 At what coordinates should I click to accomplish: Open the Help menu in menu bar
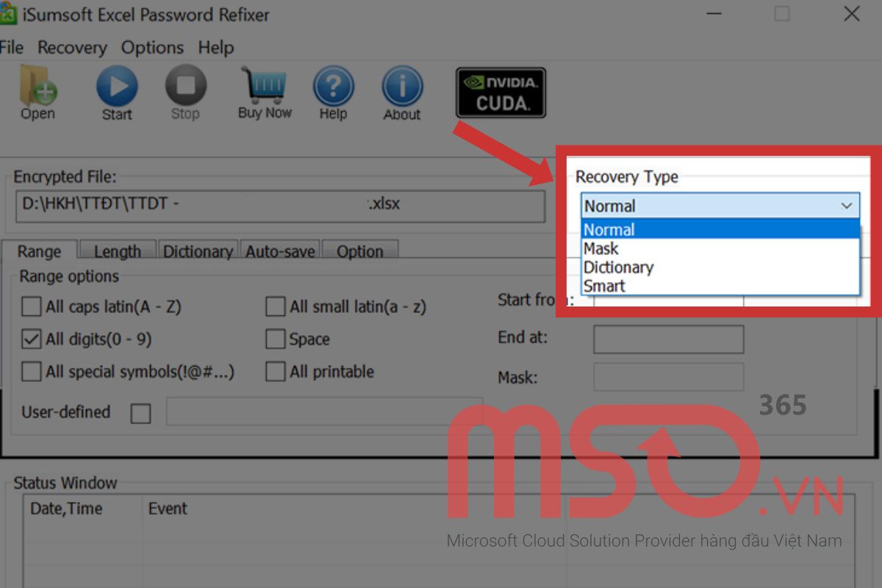[x=215, y=48]
